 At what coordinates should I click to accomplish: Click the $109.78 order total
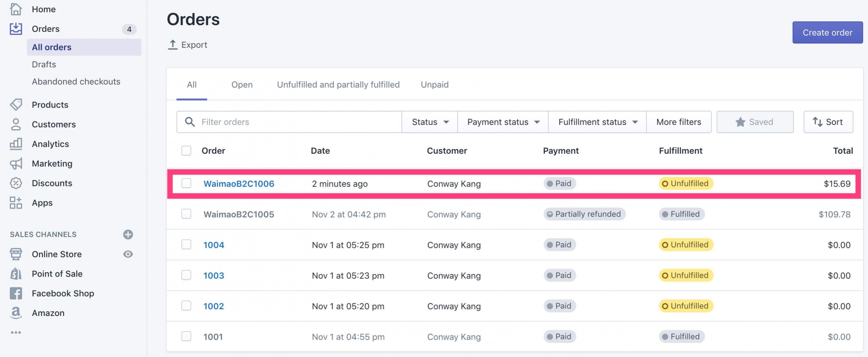(x=834, y=214)
